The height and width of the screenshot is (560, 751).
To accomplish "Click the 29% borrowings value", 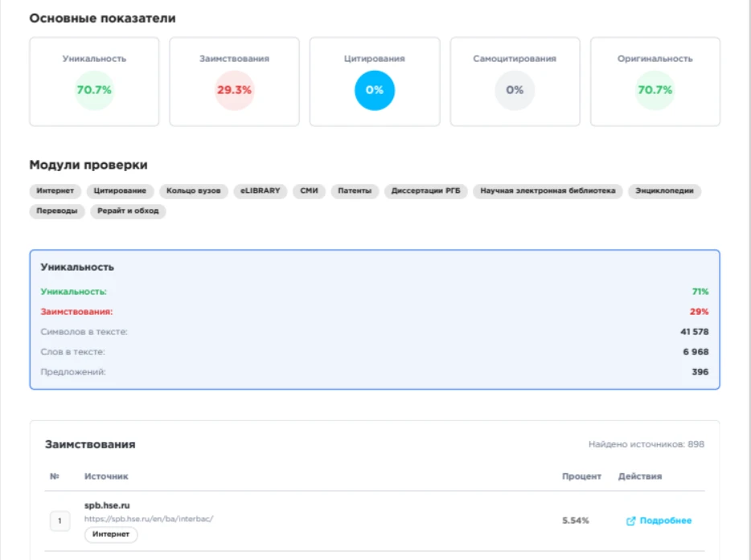I will (x=700, y=312).
